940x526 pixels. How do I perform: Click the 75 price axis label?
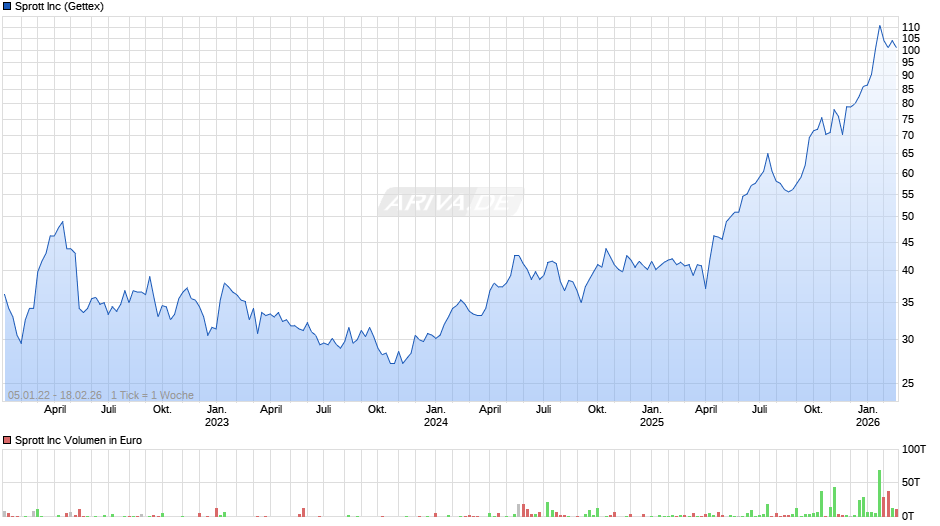pyautogui.click(x=908, y=119)
